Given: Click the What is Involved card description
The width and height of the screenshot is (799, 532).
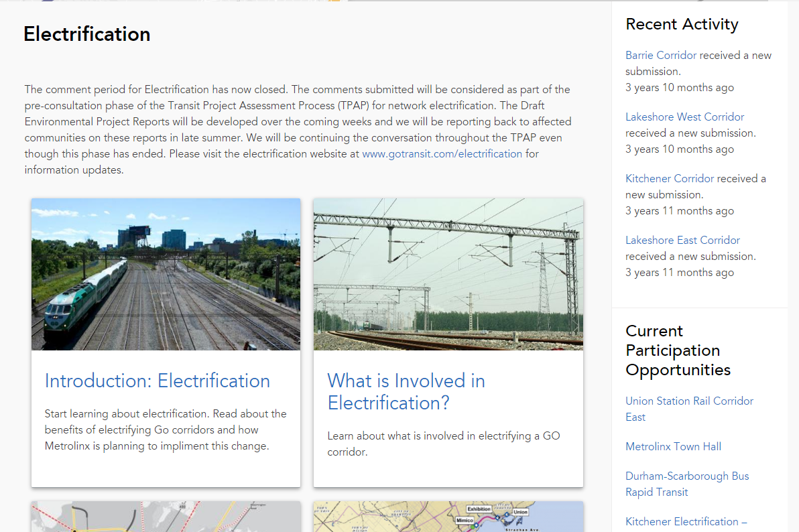Looking at the screenshot, I should pos(443,444).
